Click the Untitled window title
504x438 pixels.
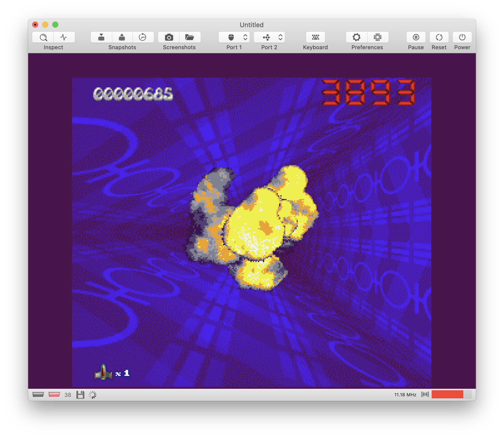(x=252, y=25)
